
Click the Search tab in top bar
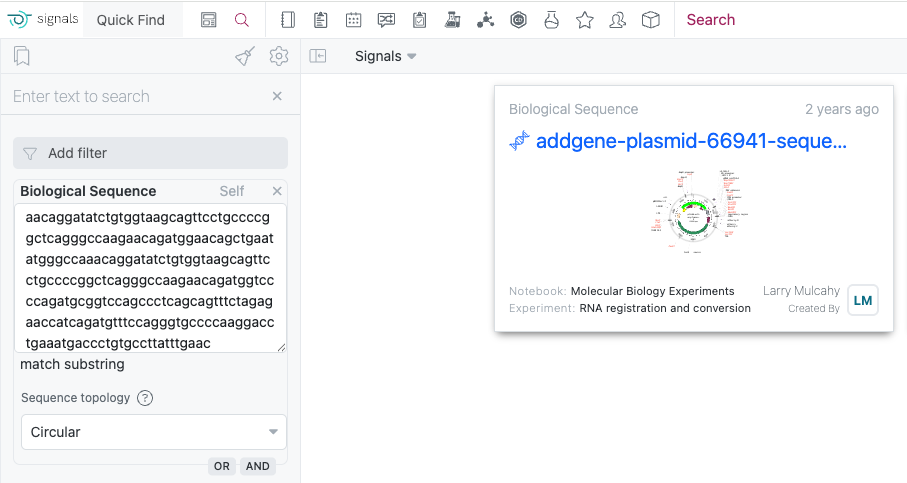click(x=711, y=20)
